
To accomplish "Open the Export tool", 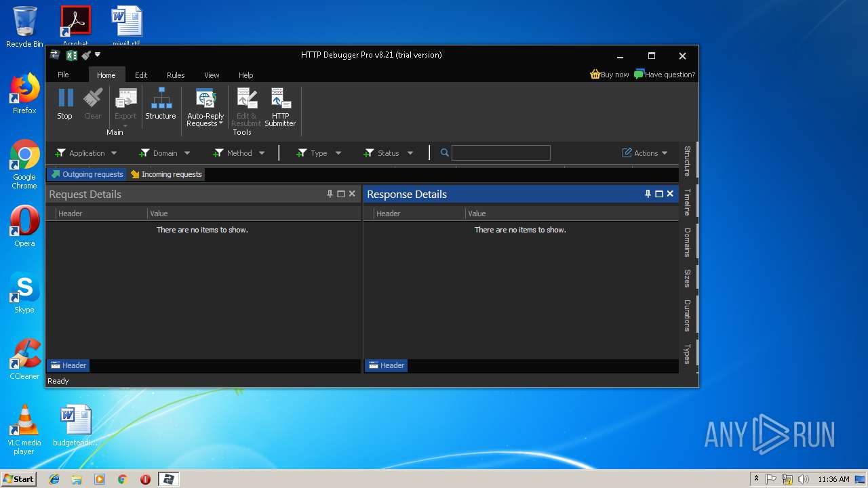I will pos(125,107).
